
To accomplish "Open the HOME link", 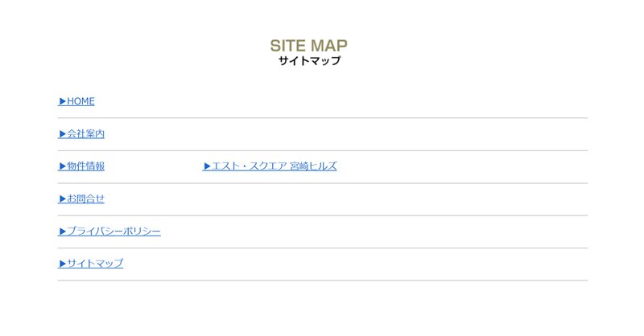I will 80,101.
